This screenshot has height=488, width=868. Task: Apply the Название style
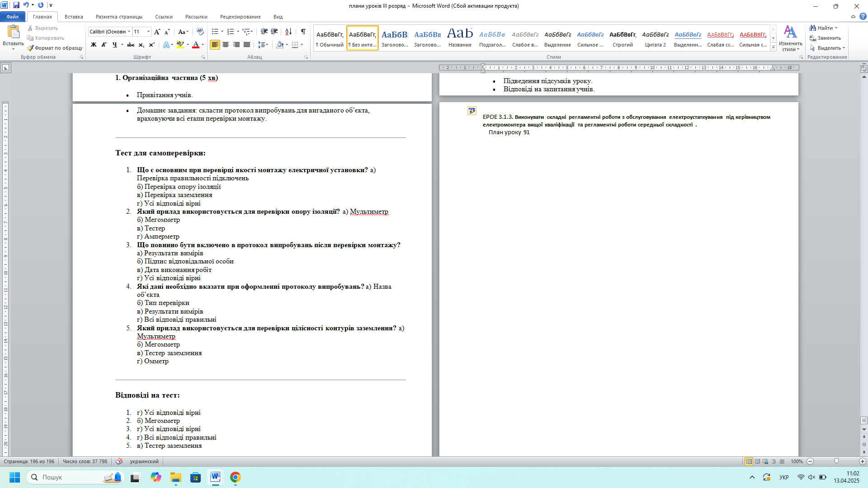(x=460, y=38)
